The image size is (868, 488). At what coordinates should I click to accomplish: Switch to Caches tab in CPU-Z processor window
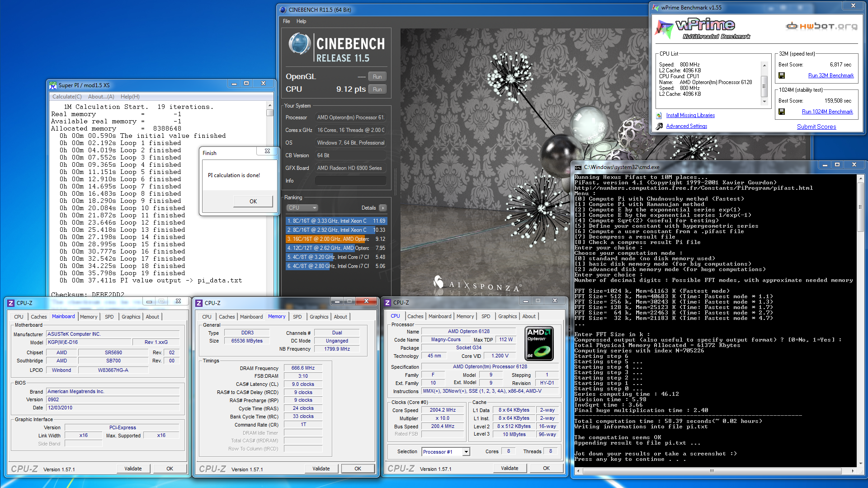pyautogui.click(x=415, y=316)
